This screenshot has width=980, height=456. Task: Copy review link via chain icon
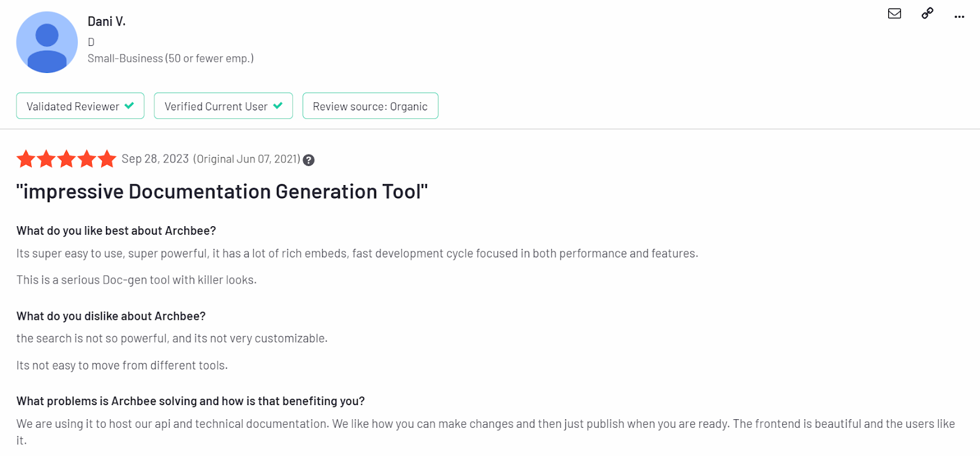[x=927, y=13]
